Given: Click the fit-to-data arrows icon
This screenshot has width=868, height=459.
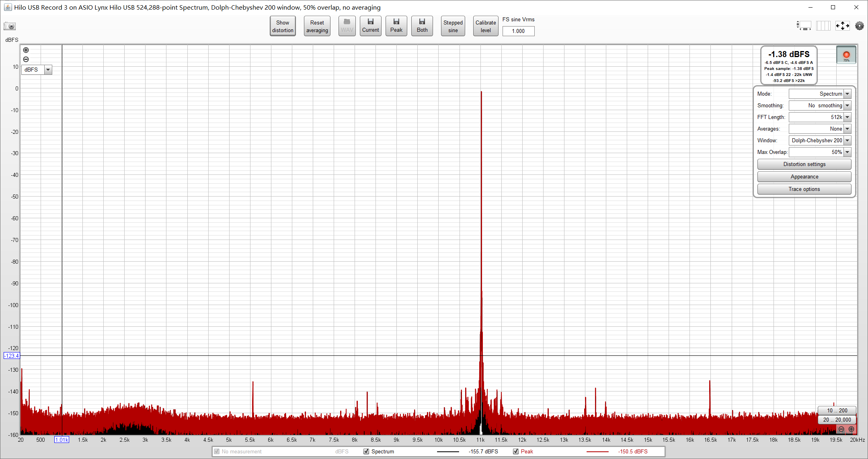Looking at the screenshot, I should pos(843,26).
